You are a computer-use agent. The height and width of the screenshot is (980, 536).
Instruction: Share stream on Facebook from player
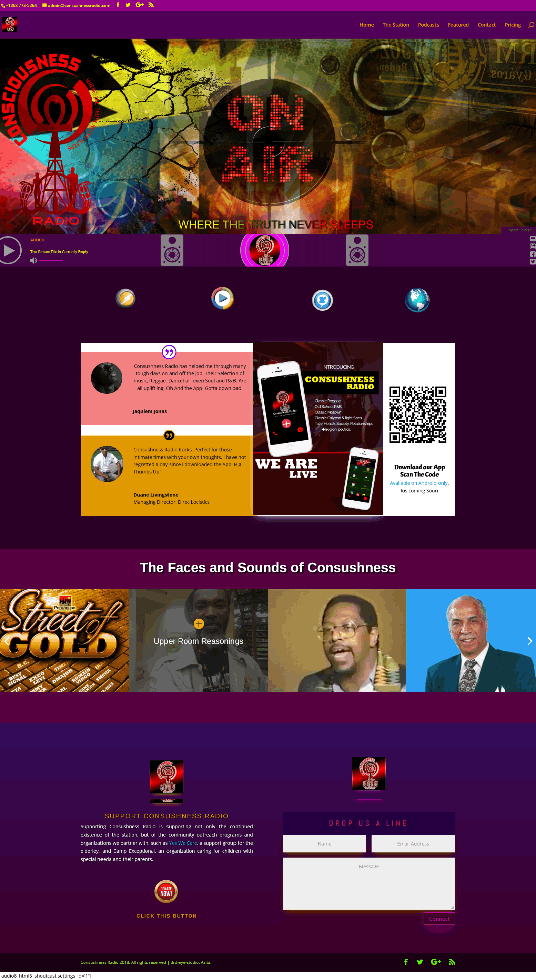click(533, 254)
